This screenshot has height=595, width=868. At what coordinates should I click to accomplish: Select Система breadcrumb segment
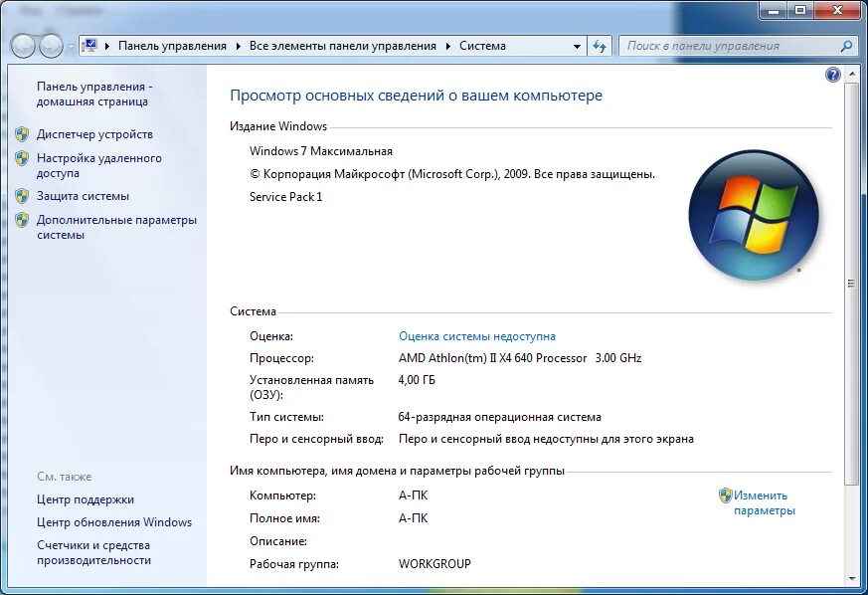point(482,46)
